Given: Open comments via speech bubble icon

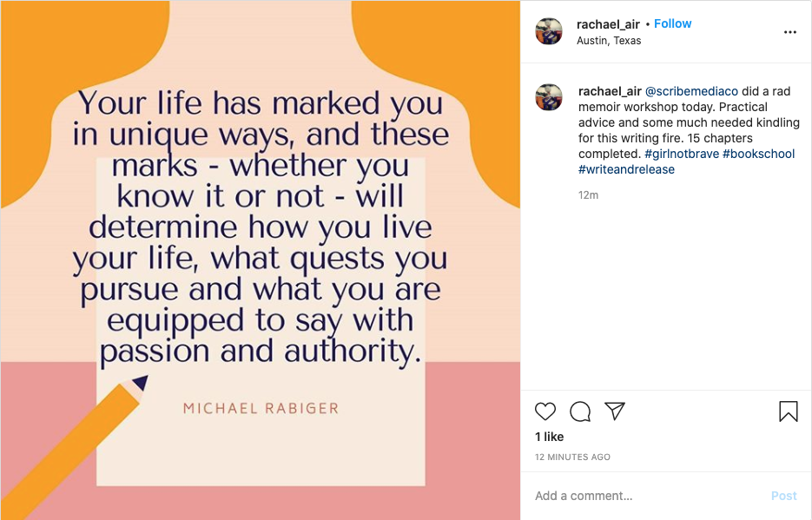Looking at the screenshot, I should click(x=580, y=411).
